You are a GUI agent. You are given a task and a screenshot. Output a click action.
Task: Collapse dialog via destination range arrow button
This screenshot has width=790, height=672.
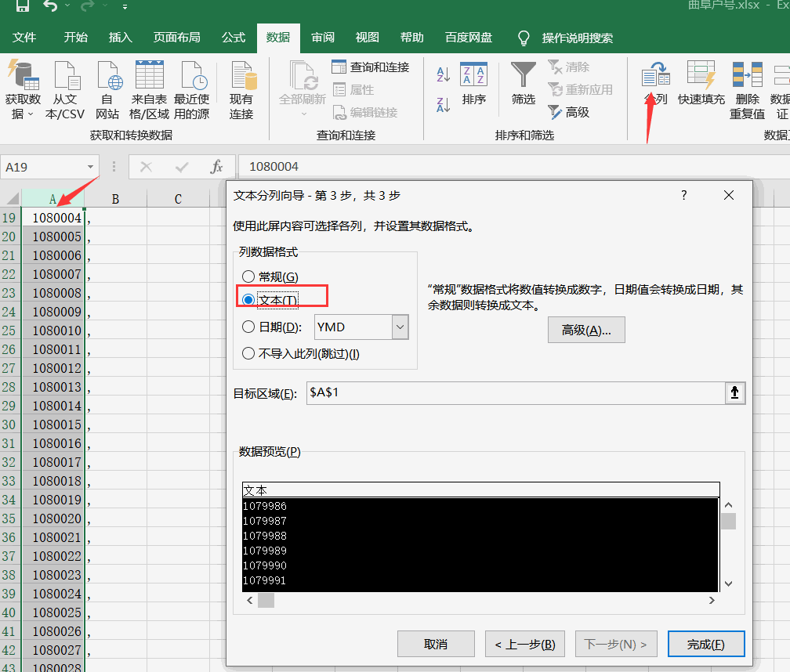(x=734, y=393)
